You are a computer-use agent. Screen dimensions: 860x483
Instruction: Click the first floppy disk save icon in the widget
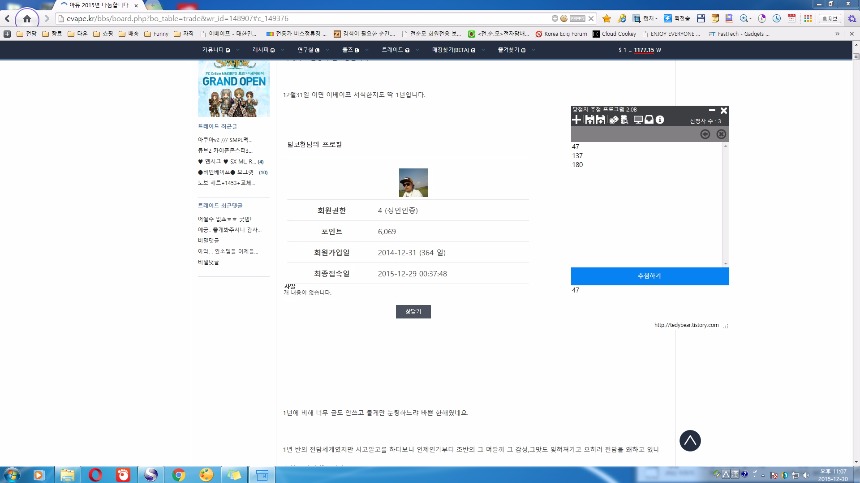589,120
